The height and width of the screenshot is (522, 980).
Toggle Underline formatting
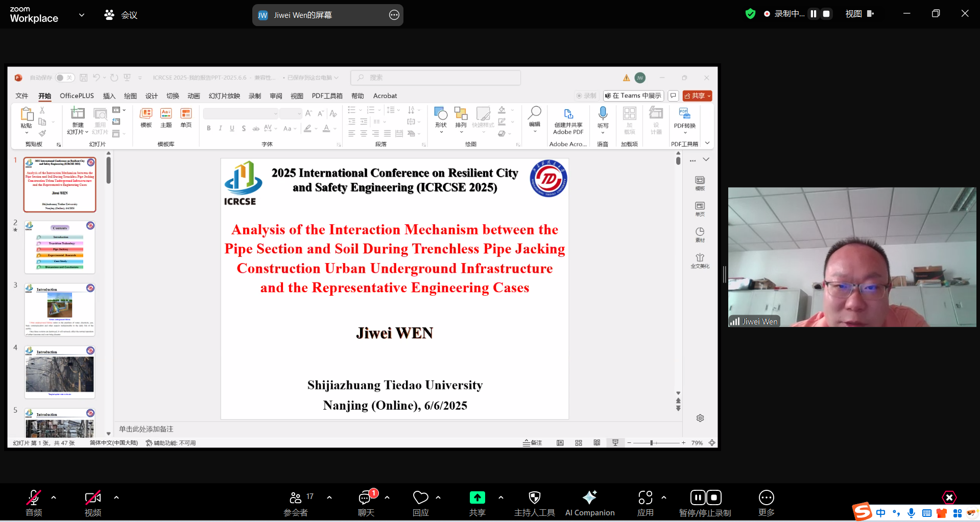point(232,128)
